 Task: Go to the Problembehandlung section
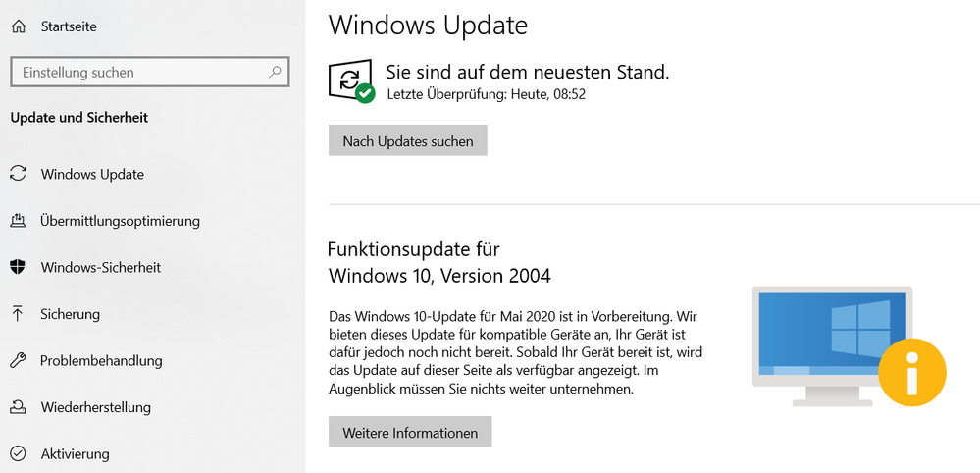[x=101, y=360]
